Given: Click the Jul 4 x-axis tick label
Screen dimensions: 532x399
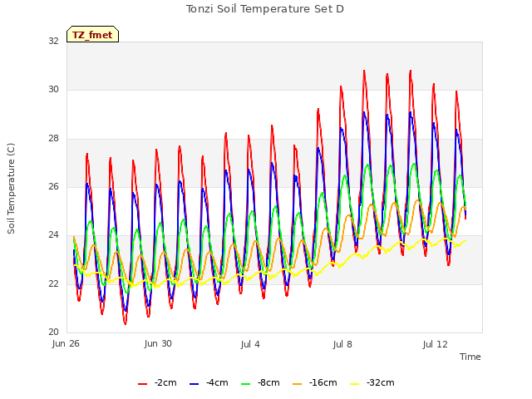Looking at the screenshot, I should (x=250, y=344).
